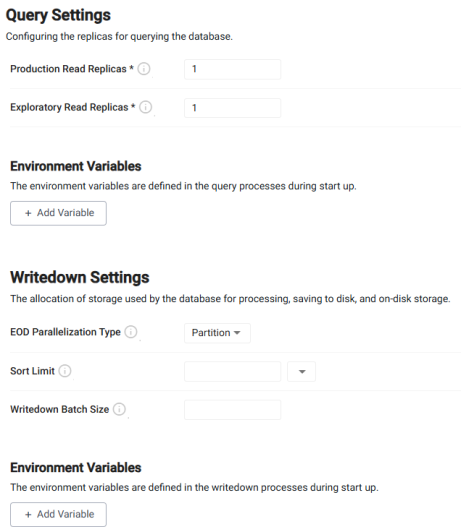Open the Sort Limit info tooltip icon
Image resolution: width=461 pixels, height=532 pixels.
(65, 371)
